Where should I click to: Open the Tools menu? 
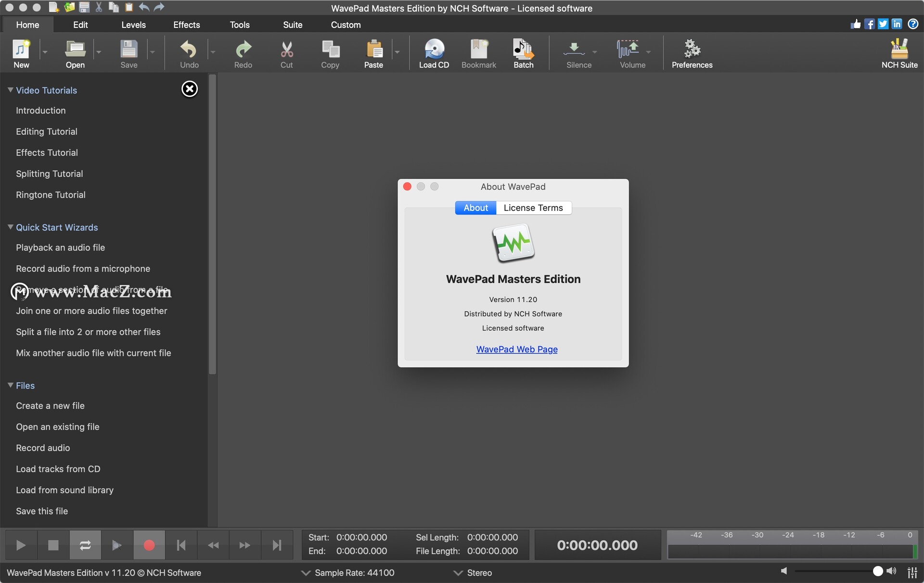[x=239, y=24]
